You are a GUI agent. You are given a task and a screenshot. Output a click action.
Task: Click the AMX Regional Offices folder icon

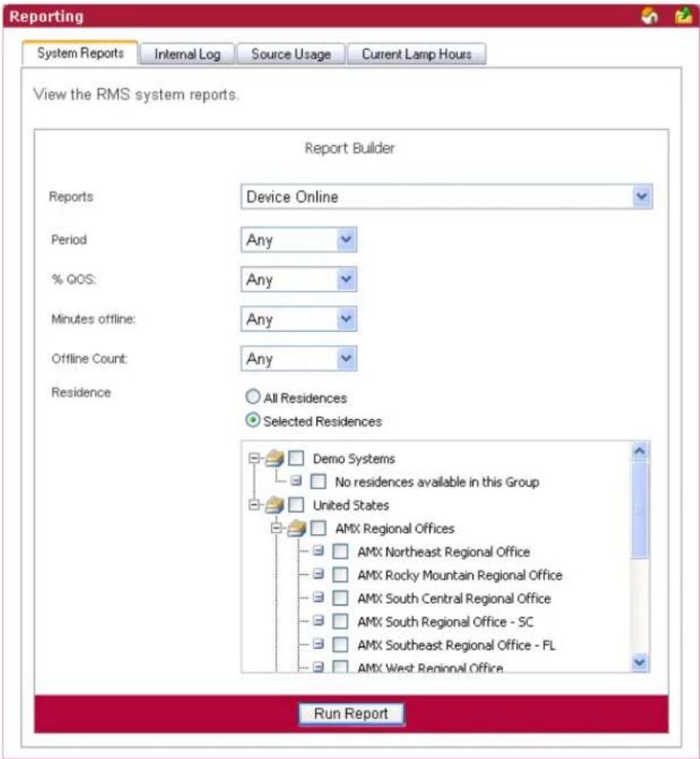coord(297,528)
